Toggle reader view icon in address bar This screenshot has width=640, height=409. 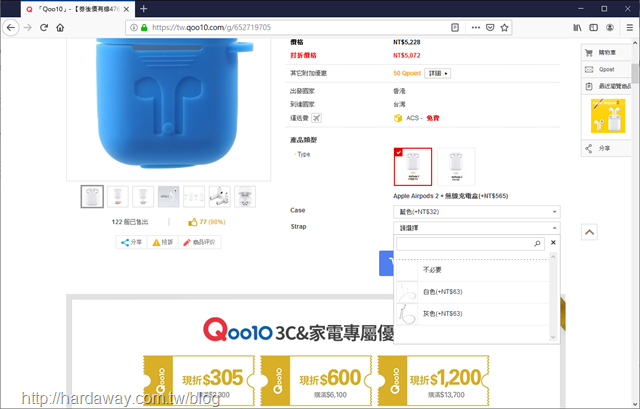coord(455,27)
